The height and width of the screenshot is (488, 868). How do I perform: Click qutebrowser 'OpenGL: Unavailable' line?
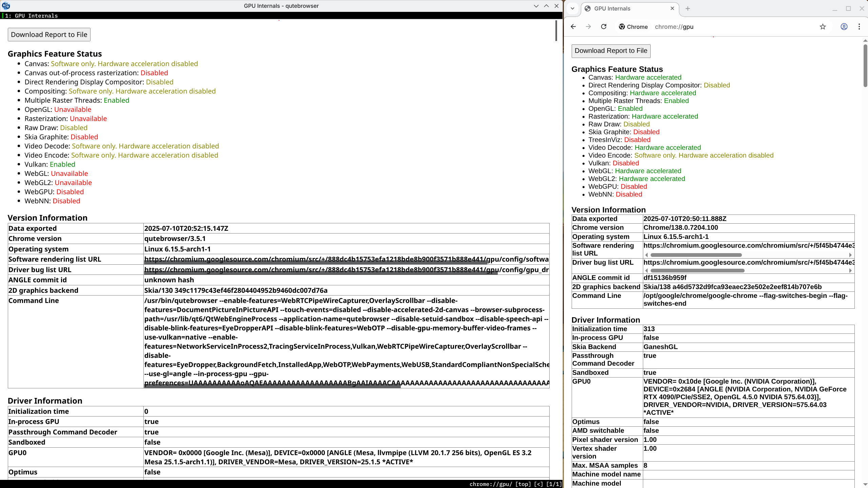pos(58,109)
